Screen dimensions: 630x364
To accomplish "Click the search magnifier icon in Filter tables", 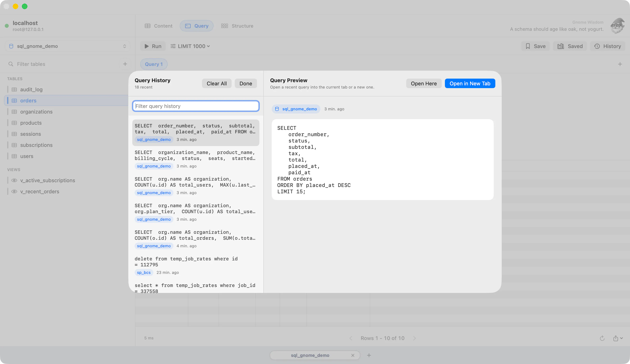I will (11, 64).
